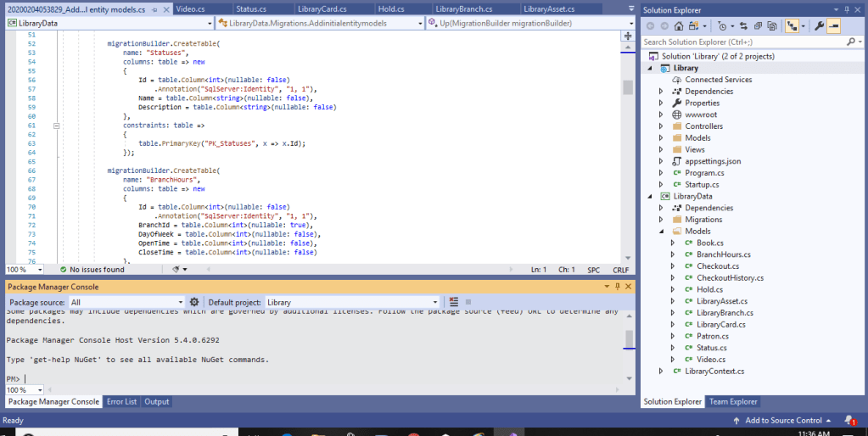Open Package Manager settings gear icon
The height and width of the screenshot is (436, 868).
tap(194, 302)
